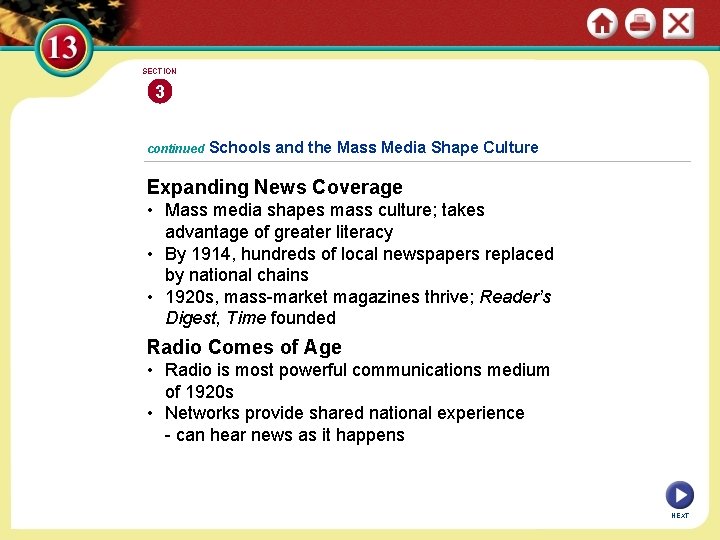This screenshot has height=540, width=720.
Task: Click the bullet 'Mass media shapes mass culture; takes'
Action: [x=325, y=210]
